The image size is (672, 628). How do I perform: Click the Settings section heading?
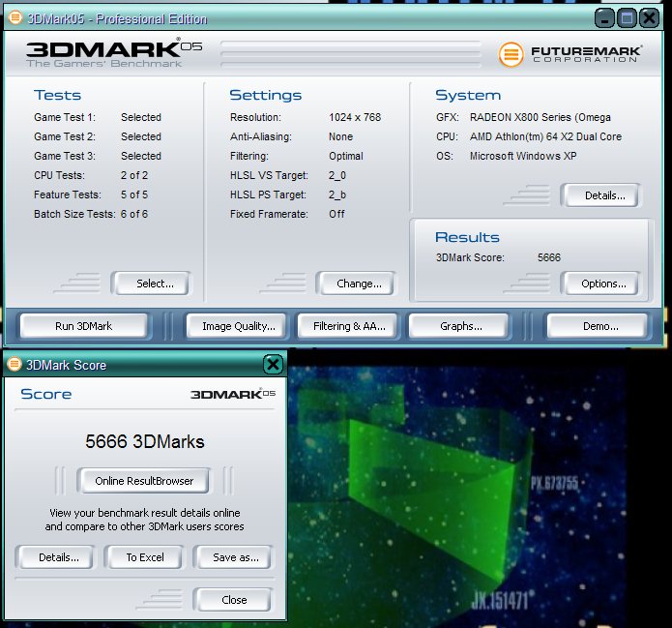pyautogui.click(x=266, y=95)
